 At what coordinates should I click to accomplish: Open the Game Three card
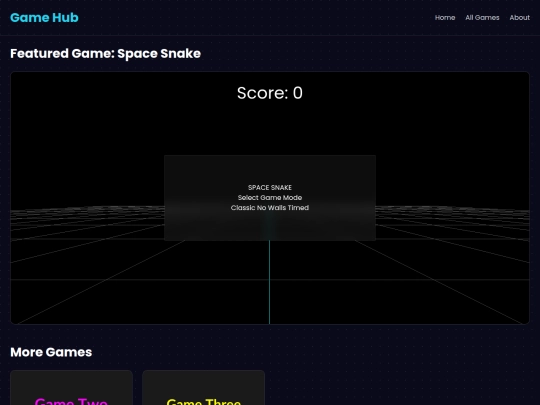[x=204, y=388]
